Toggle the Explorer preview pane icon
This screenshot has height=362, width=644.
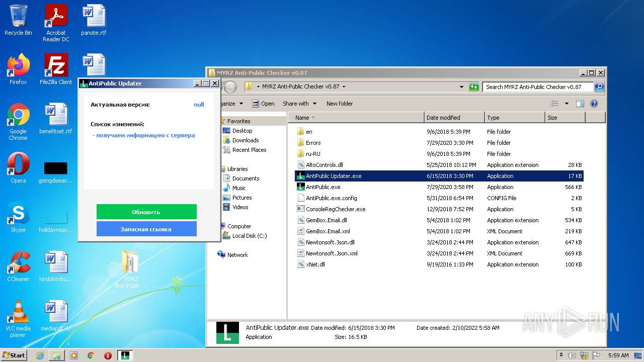pyautogui.click(x=580, y=104)
